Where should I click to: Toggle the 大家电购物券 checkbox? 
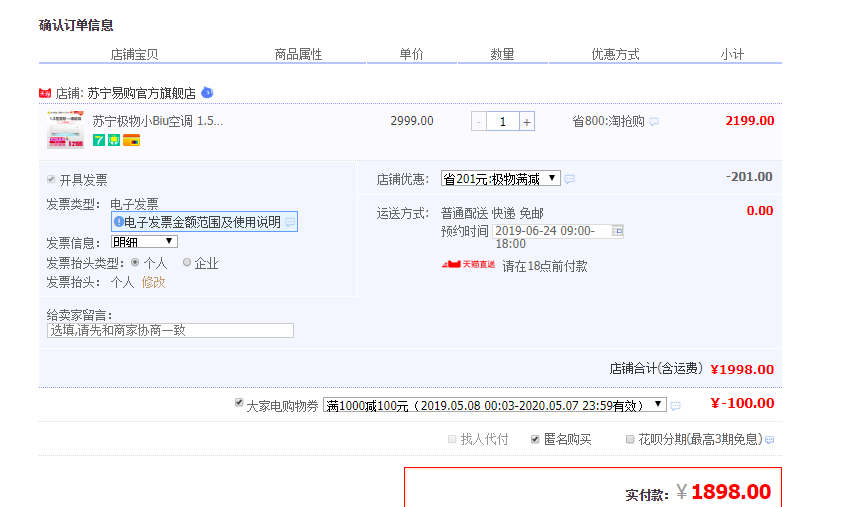[239, 403]
